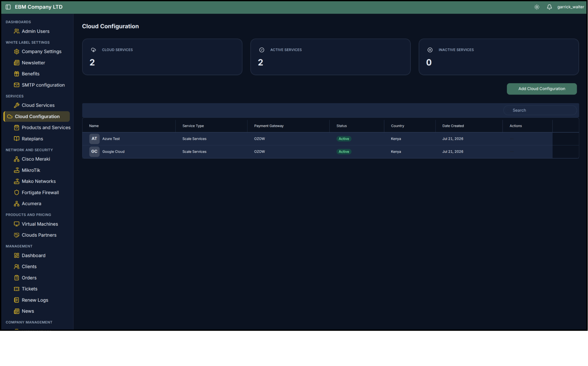Sort by Payment Gateway column header
Viewport: 588px width, 366px height.
click(269, 126)
